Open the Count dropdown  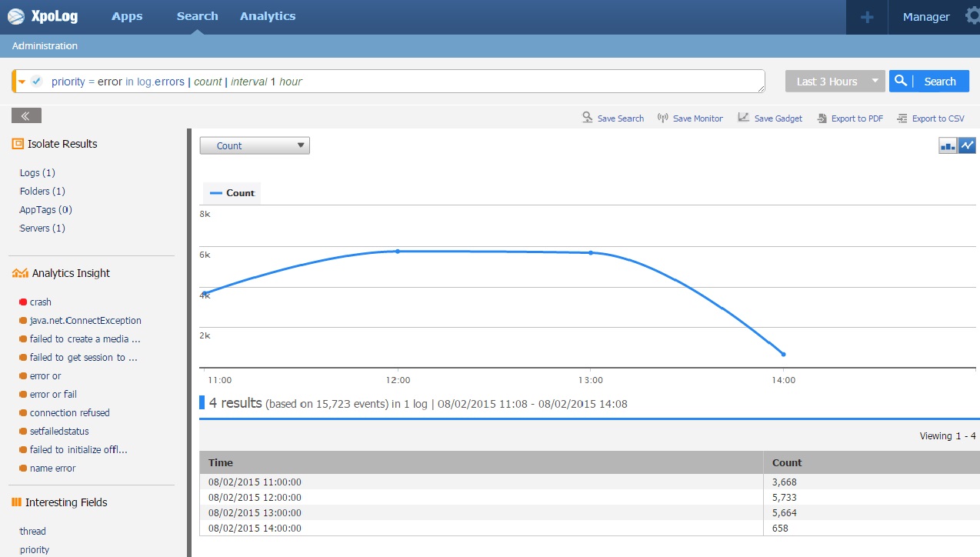pos(255,145)
